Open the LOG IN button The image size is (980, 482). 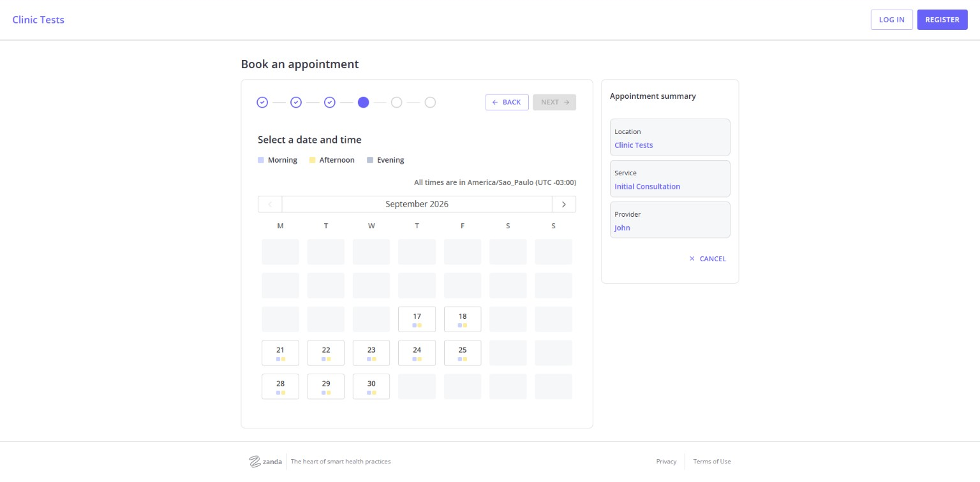[x=891, y=20]
